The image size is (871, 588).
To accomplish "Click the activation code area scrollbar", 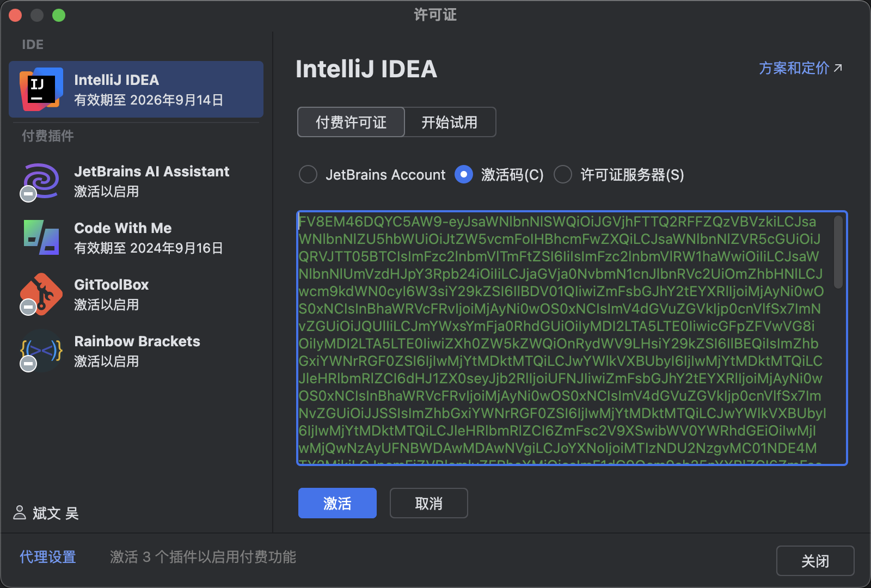I will 838,252.
